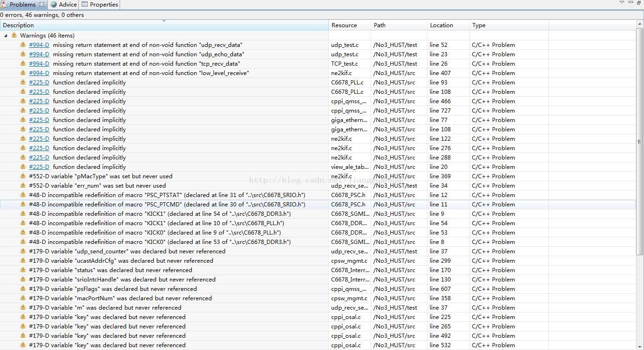Open #225-D link on giga_ethern line 77
Viewport: 644px width, 350px height.
pyautogui.click(x=39, y=120)
